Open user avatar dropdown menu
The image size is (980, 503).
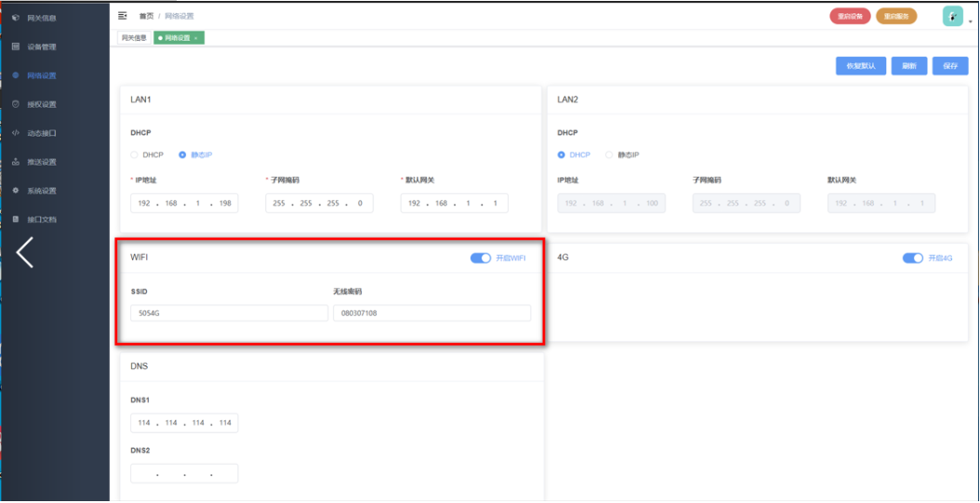(x=955, y=16)
